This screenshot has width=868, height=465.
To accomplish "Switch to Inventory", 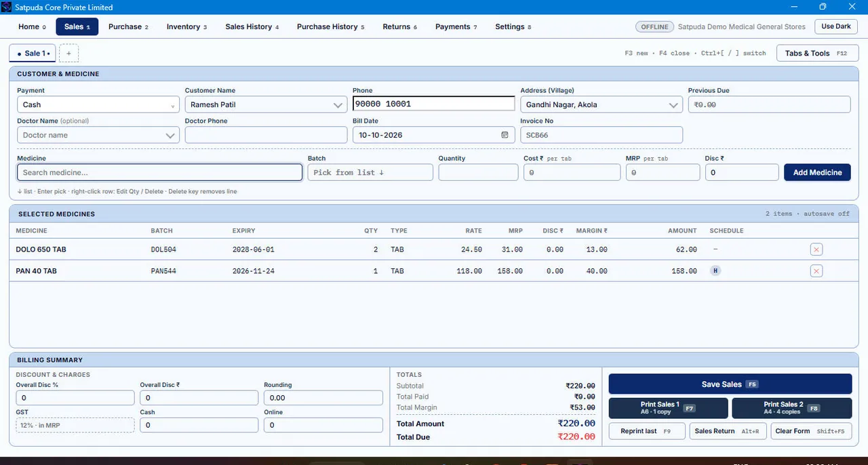I will 186,26.
